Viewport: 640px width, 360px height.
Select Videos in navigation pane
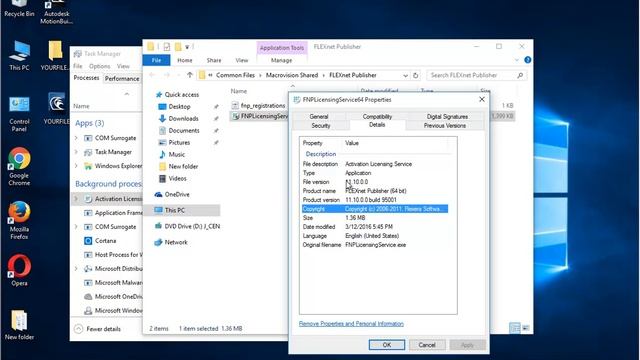(x=177, y=178)
